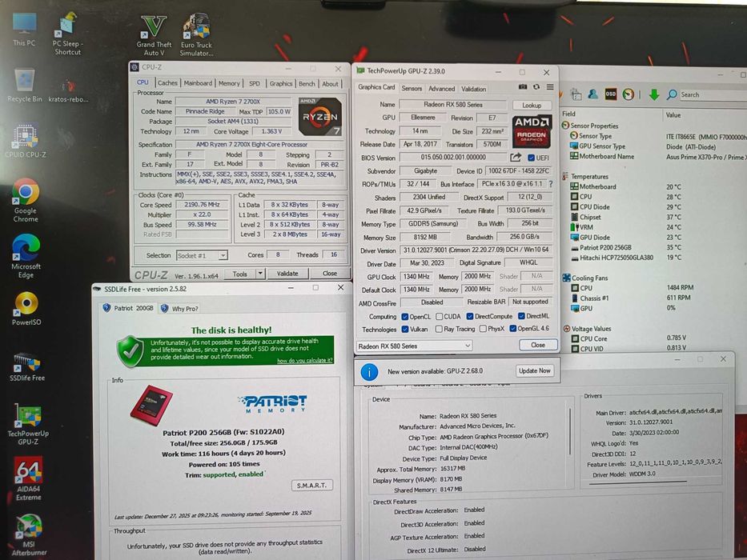Open the Socket #1 selection dropdown in CPU-Z
Image resolution: width=747 pixels, height=560 pixels.
click(202, 256)
